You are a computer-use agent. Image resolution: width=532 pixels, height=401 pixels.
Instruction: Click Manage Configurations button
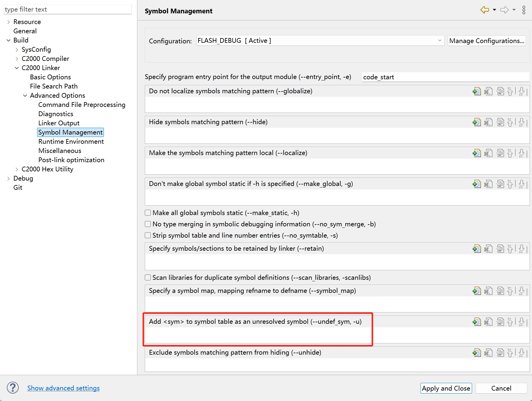(486, 41)
